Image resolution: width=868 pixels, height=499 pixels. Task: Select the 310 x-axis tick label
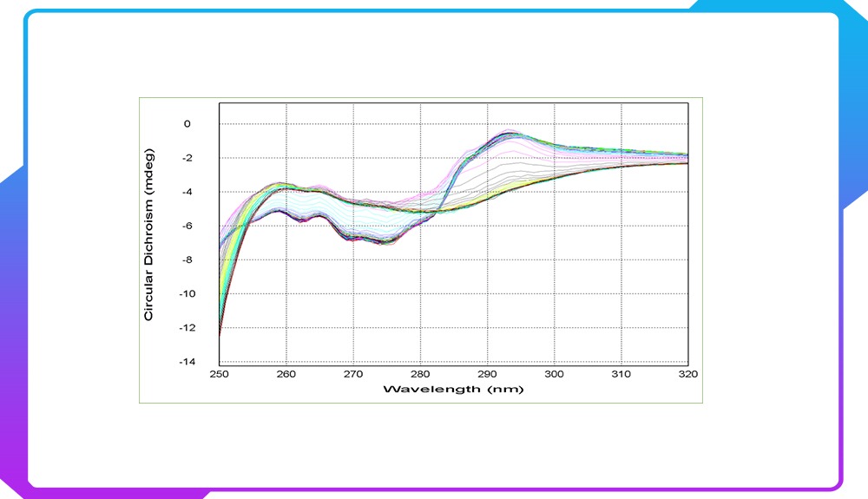(x=621, y=374)
